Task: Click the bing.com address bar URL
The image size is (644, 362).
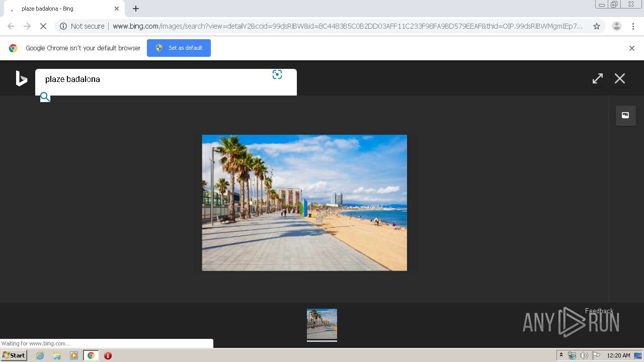Action: (x=347, y=26)
